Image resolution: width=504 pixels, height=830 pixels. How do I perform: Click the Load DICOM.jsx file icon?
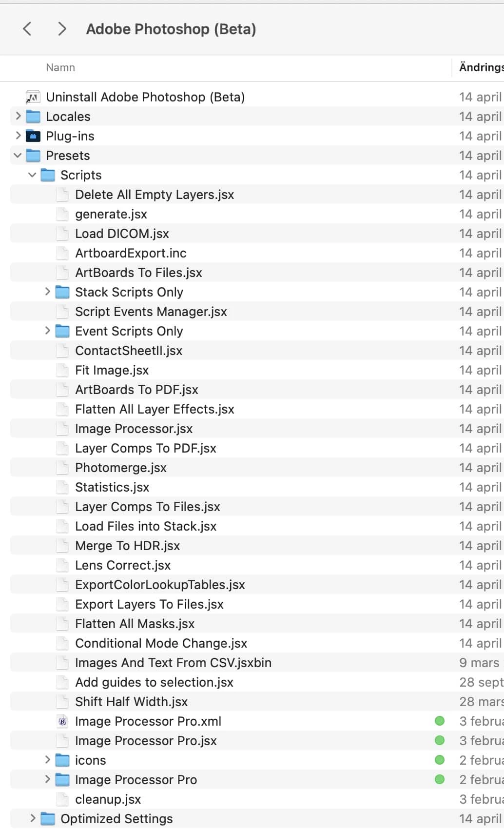click(x=62, y=234)
